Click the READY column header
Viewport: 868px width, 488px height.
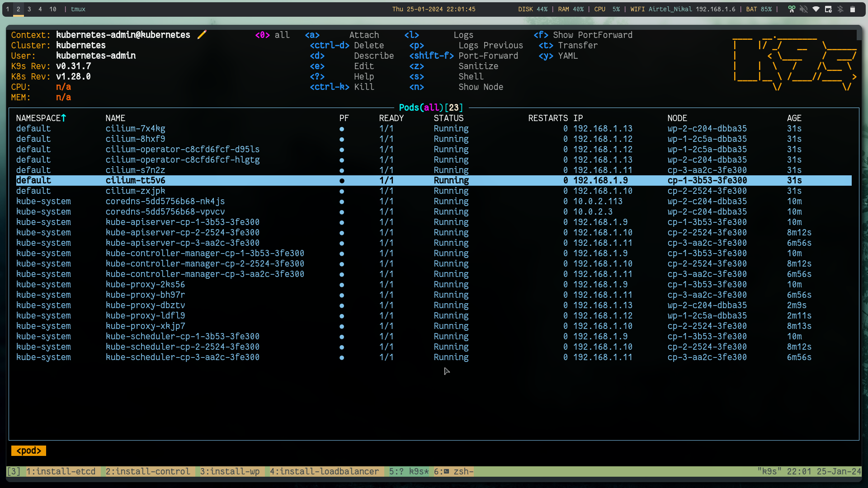point(392,118)
